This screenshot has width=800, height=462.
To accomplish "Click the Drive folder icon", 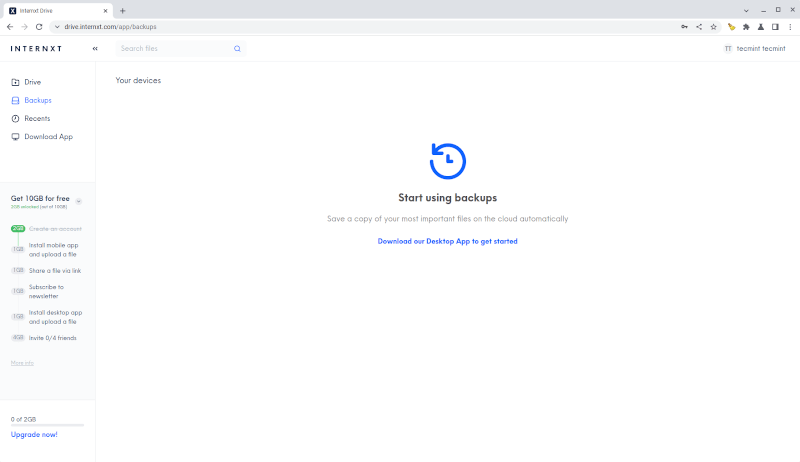I will pos(15,82).
